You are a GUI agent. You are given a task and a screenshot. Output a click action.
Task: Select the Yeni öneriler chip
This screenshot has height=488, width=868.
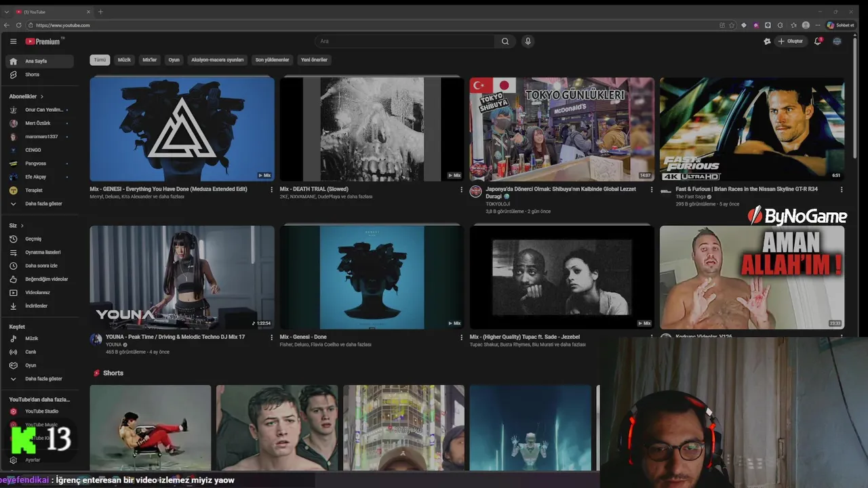click(x=314, y=60)
